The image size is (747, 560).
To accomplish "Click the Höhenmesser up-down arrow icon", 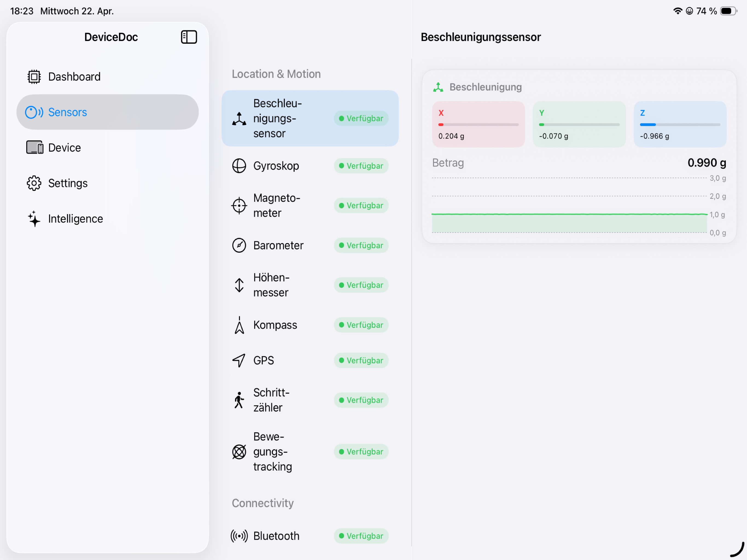I will click(239, 285).
